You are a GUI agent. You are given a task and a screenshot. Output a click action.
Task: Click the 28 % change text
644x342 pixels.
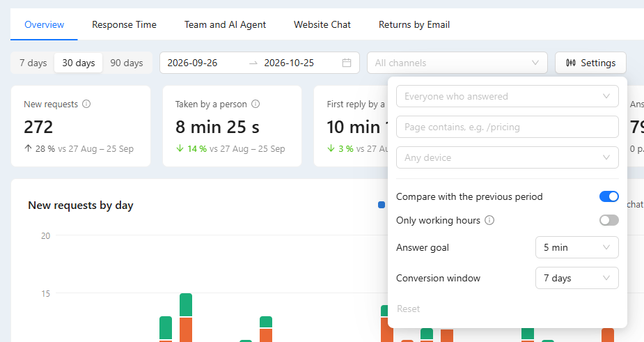45,149
